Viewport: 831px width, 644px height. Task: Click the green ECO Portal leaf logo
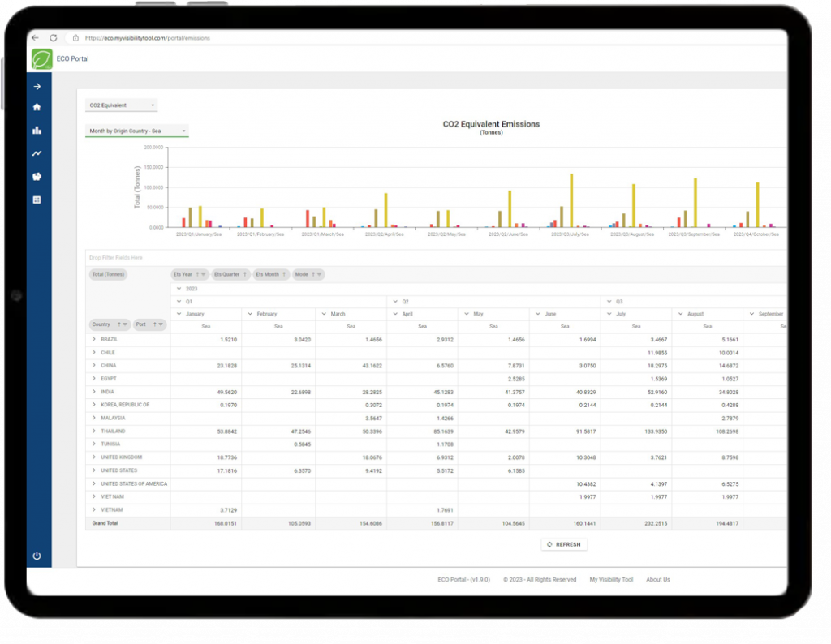[41, 59]
